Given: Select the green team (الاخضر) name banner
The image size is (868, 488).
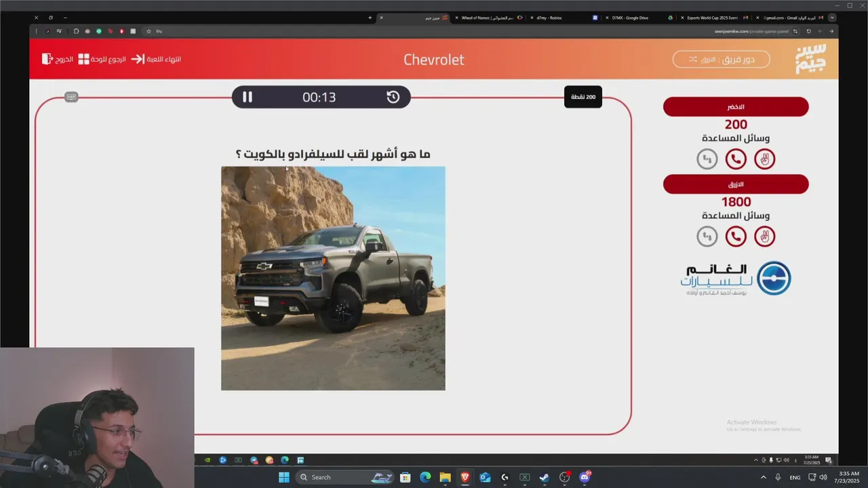Looking at the screenshot, I should pyautogui.click(x=736, y=106).
